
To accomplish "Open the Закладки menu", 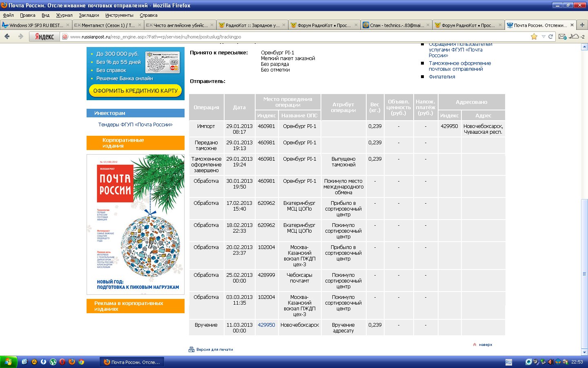I will pyautogui.click(x=89, y=15).
